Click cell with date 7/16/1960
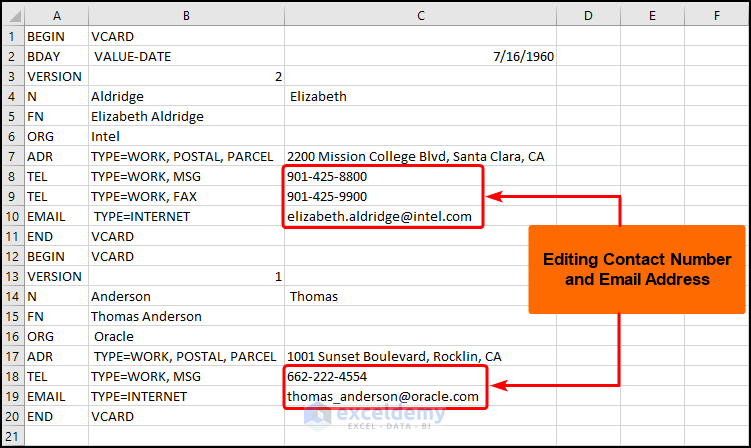This screenshot has width=751, height=448. click(x=421, y=56)
